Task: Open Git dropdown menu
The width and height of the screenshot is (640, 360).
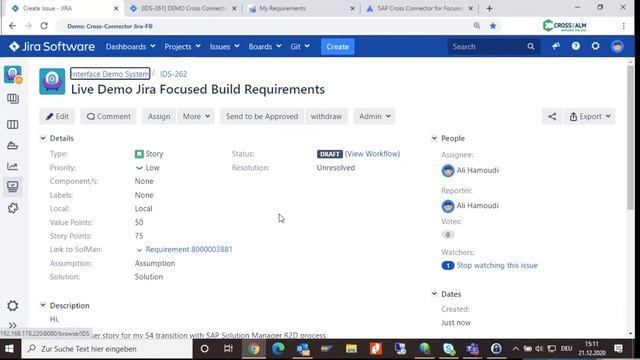Action: 300,47
